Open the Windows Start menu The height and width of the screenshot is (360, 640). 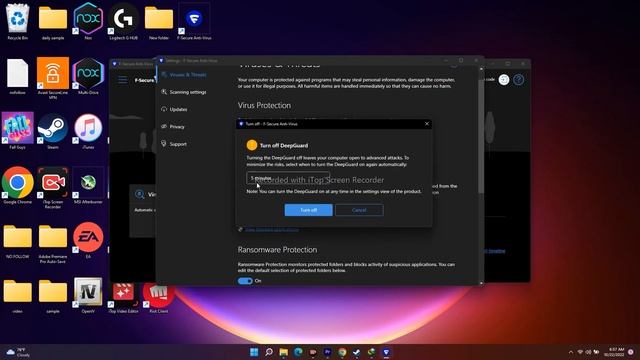pyautogui.click(x=254, y=352)
